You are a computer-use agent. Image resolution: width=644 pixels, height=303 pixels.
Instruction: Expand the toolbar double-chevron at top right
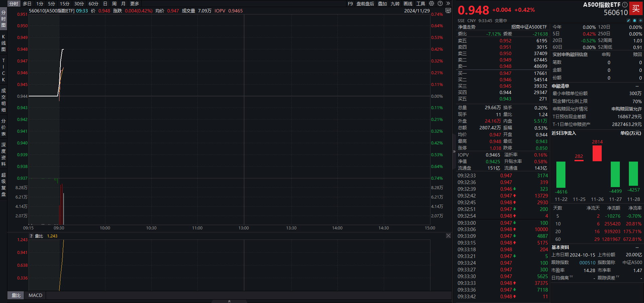coord(448,3)
